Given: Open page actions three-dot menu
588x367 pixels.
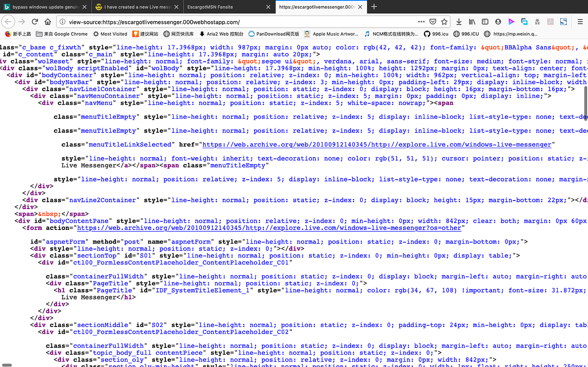Looking at the screenshot, I should [421, 22].
